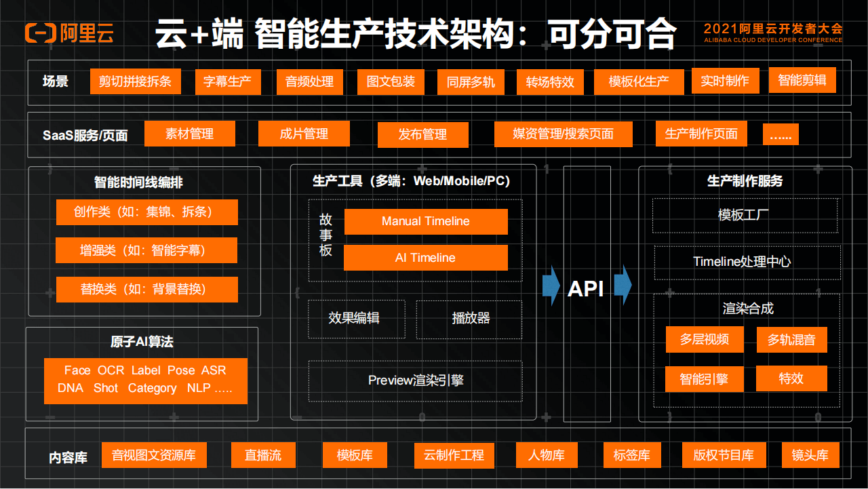Select 增强类（如：智能字幕） box
This screenshot has height=489, width=868.
[x=146, y=250]
